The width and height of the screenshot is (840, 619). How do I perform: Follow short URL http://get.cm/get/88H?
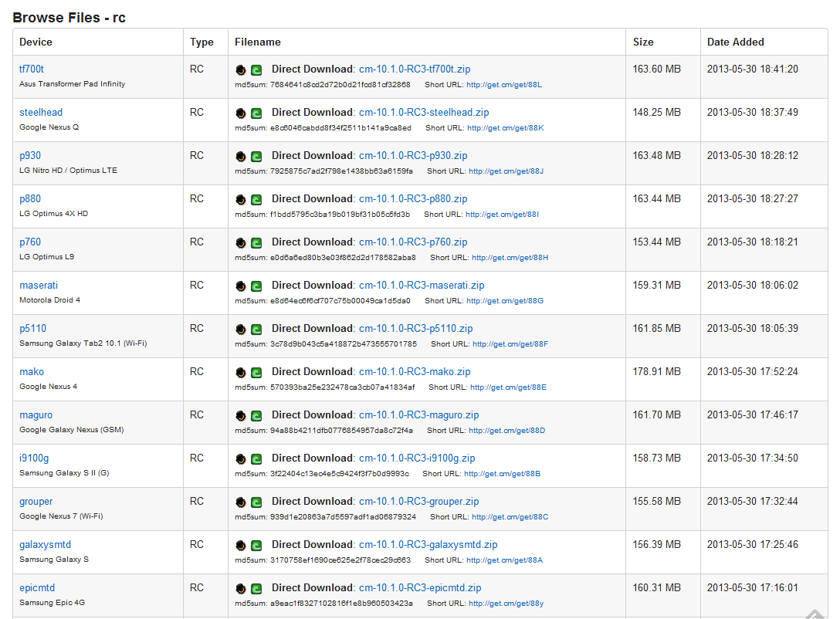click(x=510, y=258)
